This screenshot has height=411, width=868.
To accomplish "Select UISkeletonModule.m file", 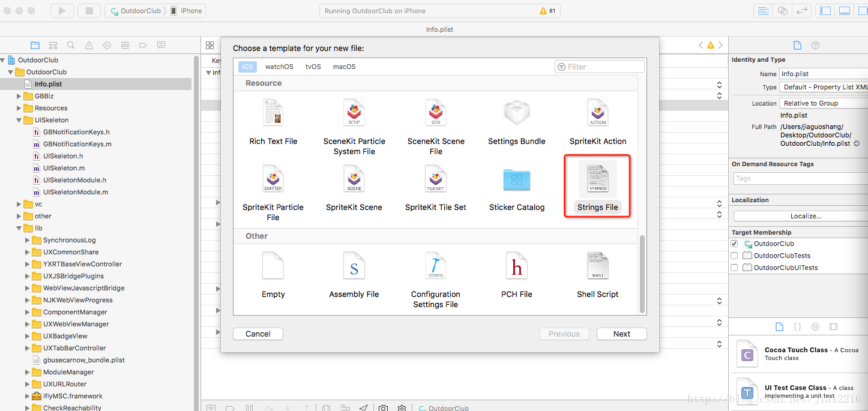I will [75, 192].
